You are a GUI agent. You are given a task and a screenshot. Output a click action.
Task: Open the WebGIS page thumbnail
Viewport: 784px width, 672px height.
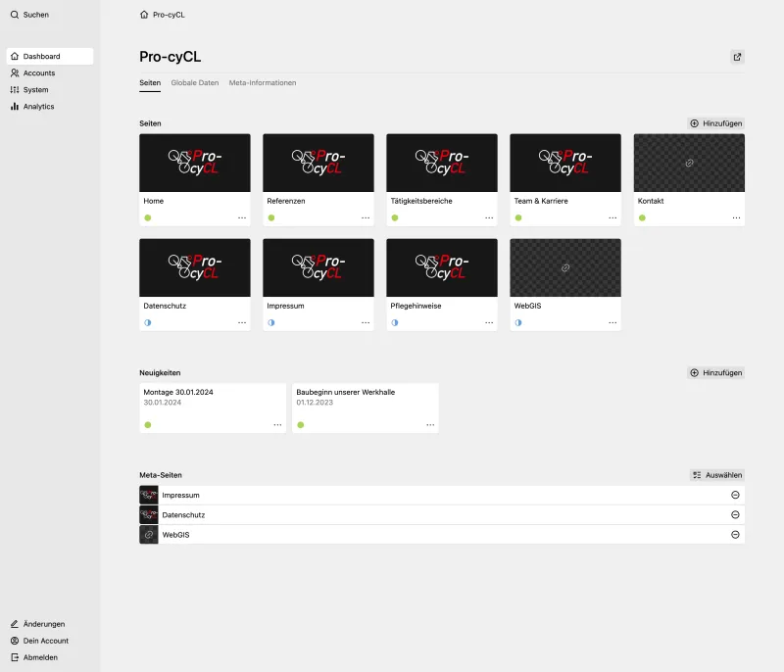click(x=564, y=265)
